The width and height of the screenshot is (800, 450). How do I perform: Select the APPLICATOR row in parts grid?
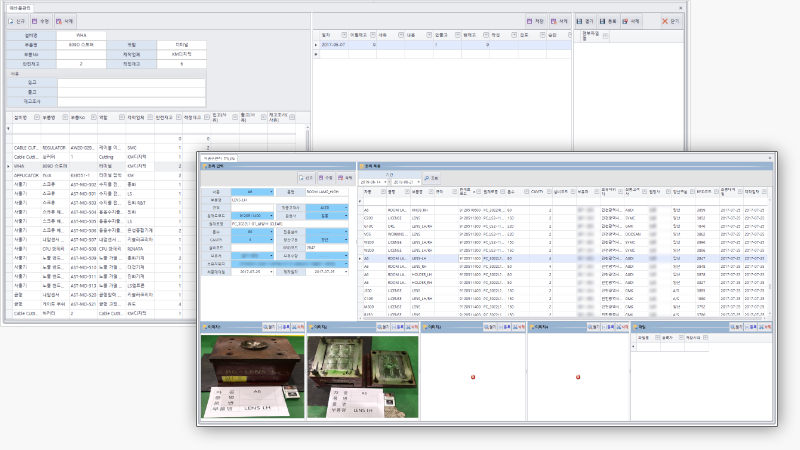click(x=102, y=175)
